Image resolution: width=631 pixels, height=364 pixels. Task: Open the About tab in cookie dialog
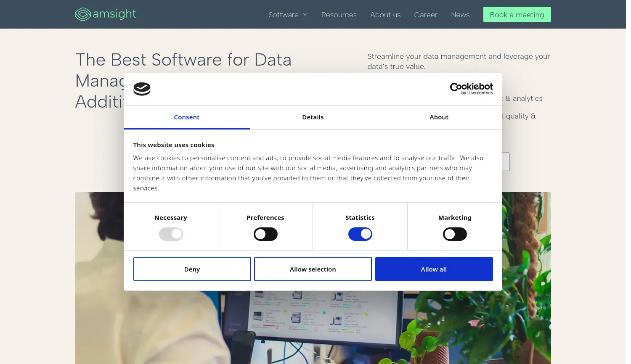[439, 117]
